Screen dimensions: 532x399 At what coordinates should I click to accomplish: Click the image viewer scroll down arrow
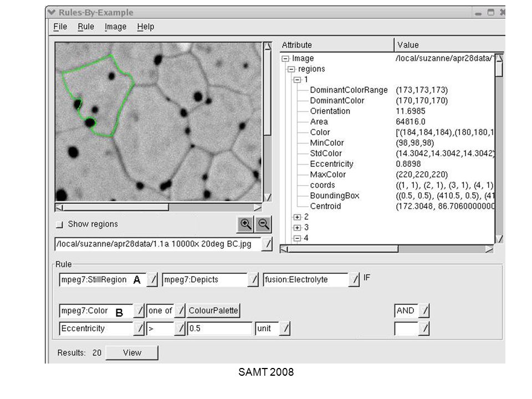[267, 197]
